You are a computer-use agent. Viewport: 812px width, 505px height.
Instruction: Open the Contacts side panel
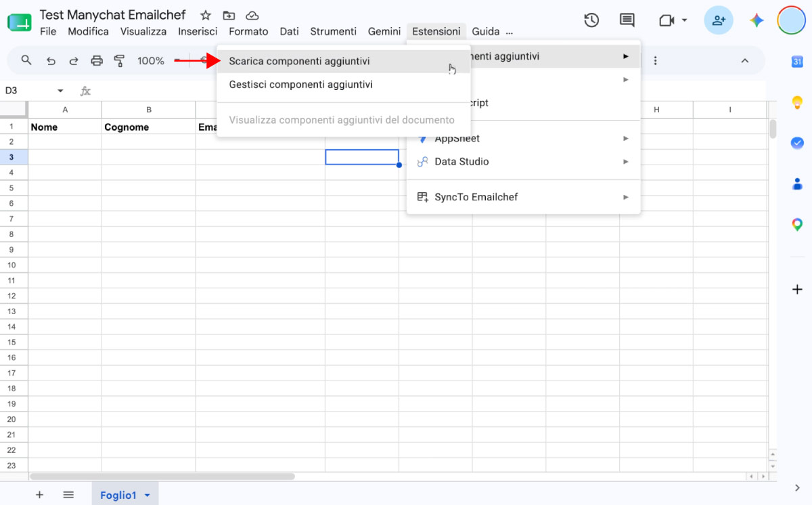pos(797,183)
